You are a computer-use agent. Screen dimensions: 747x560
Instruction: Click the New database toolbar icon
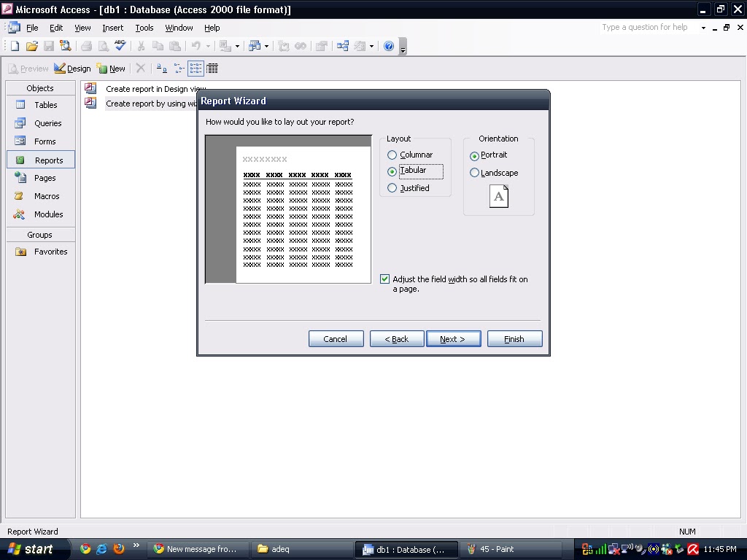[x=15, y=46]
